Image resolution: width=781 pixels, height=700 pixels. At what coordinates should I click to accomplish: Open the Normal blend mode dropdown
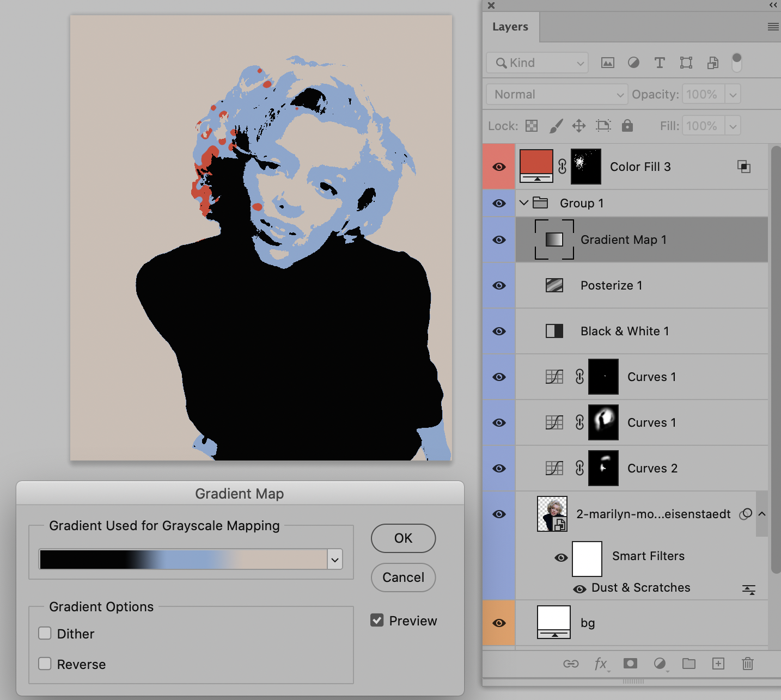click(557, 94)
